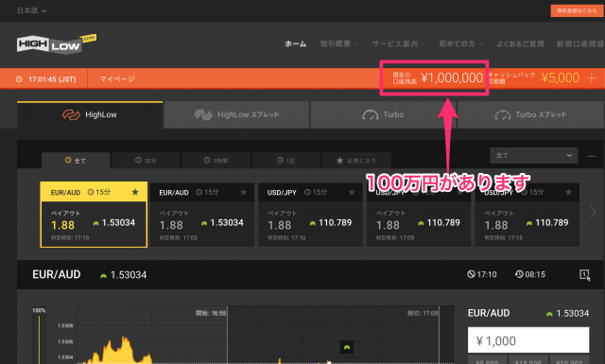Open the 日本語 language dropdown
Screen dimensions: 605x364
pos(31,10)
